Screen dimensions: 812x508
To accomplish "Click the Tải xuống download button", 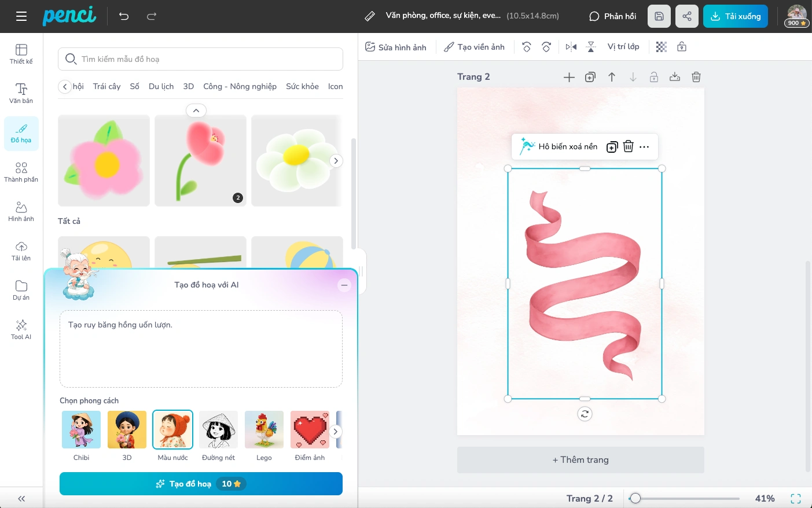I will coord(736,16).
